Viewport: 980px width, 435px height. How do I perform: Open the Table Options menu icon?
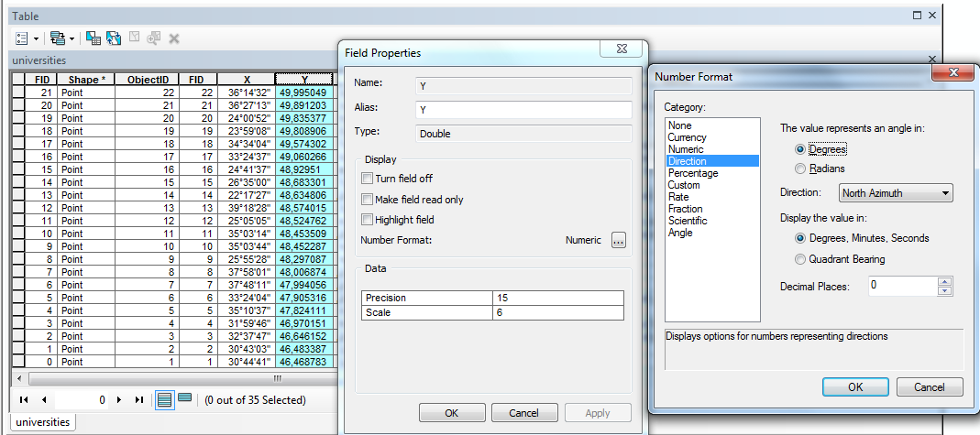click(x=23, y=38)
